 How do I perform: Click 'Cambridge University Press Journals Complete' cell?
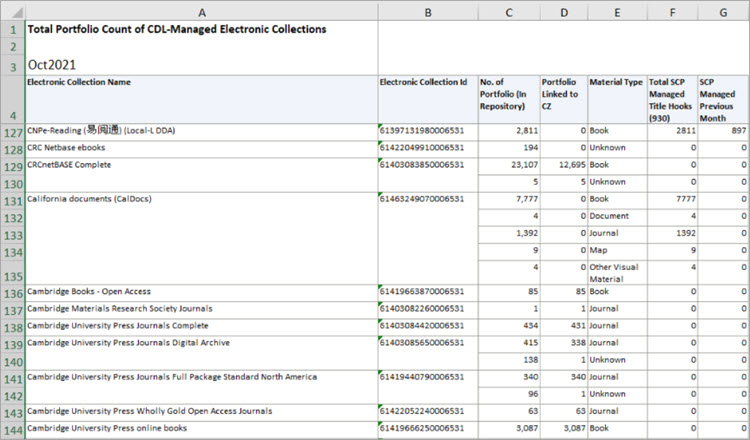[201, 327]
